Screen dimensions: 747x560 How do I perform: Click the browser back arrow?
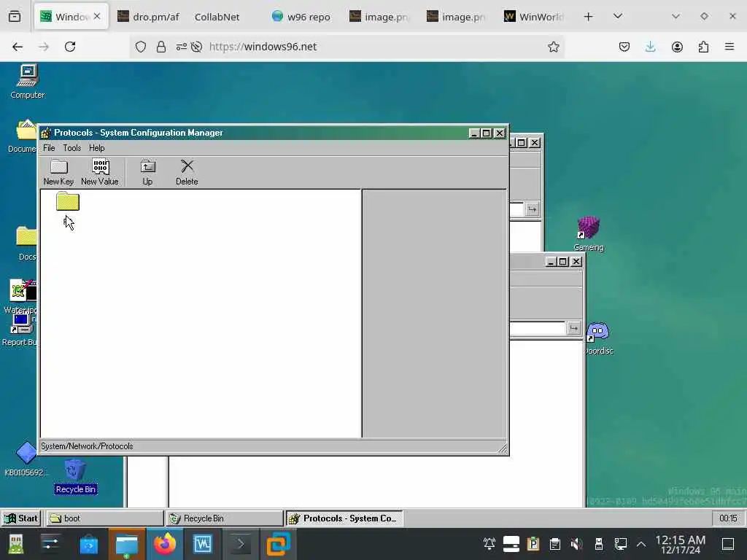coord(18,47)
